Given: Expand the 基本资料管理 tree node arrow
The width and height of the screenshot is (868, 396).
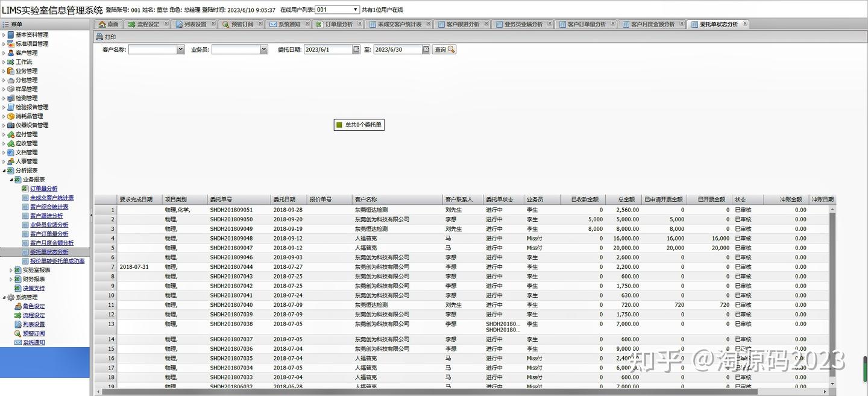Looking at the screenshot, I should tap(4, 35).
